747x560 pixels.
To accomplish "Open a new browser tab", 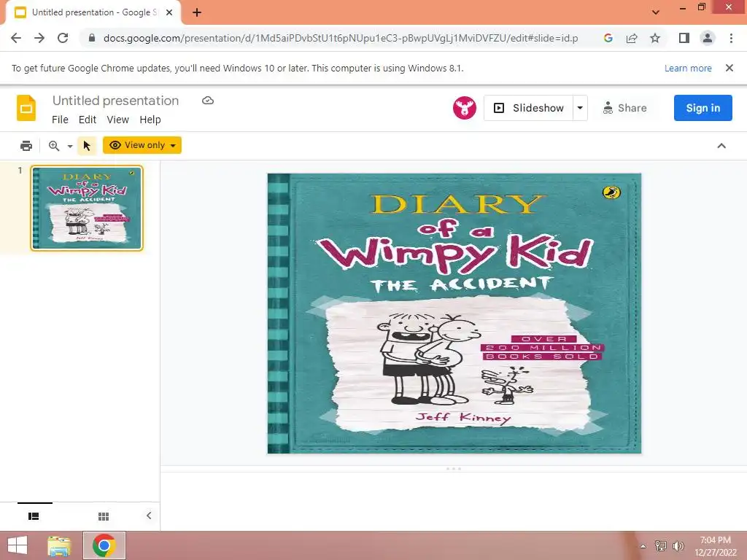I will tap(197, 12).
